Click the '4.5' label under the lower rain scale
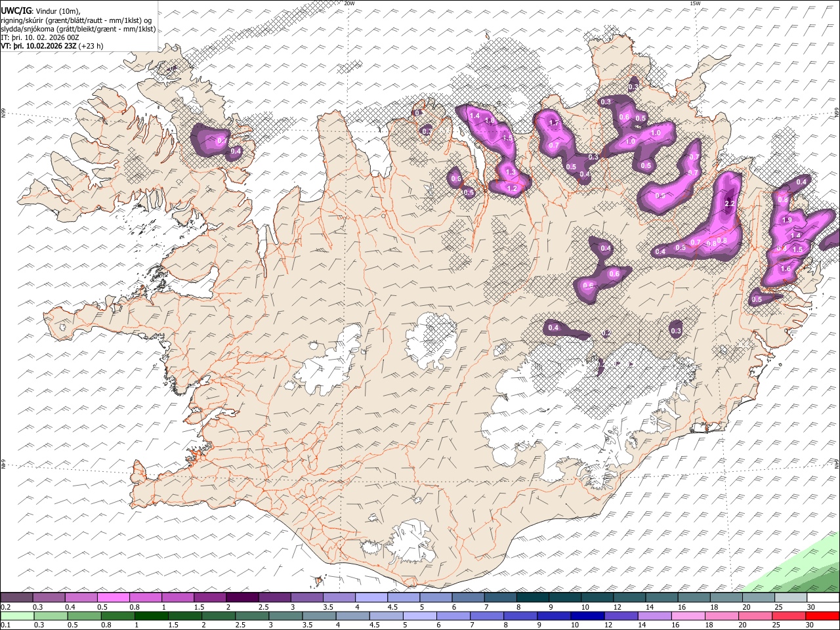This screenshot has height=630, width=840. [375, 625]
